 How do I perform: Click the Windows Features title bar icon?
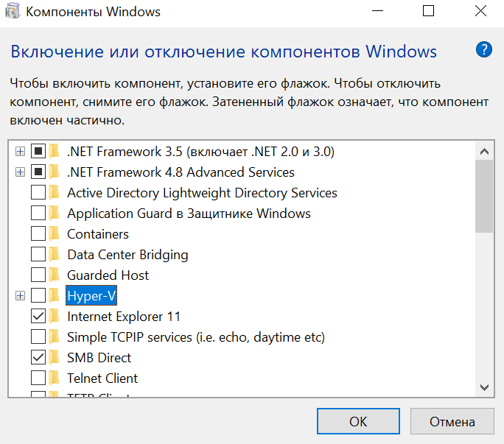tap(13, 12)
